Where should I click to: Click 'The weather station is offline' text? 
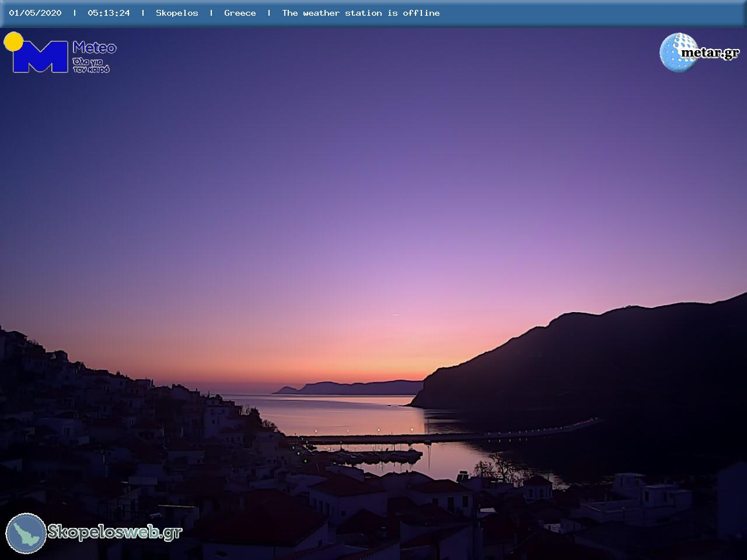tap(361, 13)
